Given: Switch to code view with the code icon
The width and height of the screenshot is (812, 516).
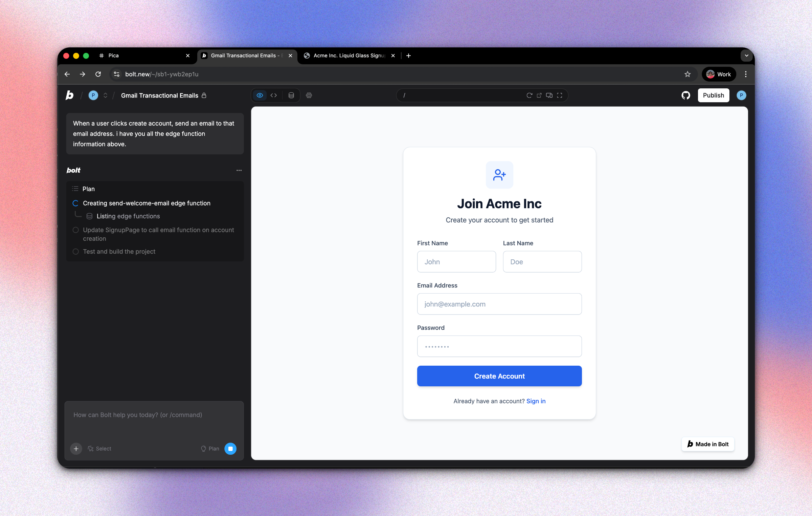Looking at the screenshot, I should pos(274,95).
